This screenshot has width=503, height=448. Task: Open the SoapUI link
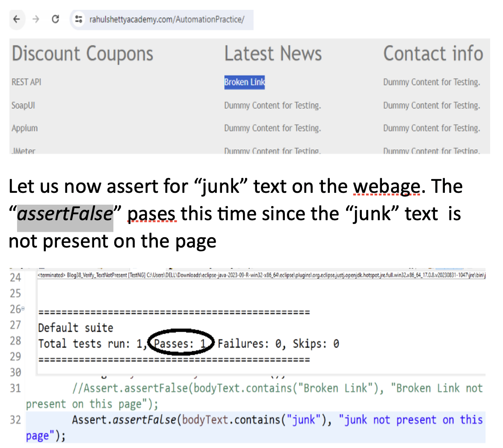[x=23, y=105]
